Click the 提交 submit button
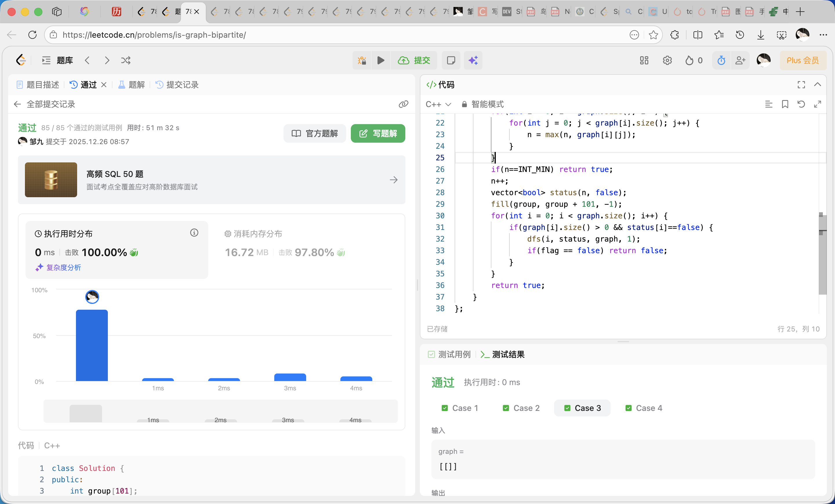 pyautogui.click(x=414, y=60)
